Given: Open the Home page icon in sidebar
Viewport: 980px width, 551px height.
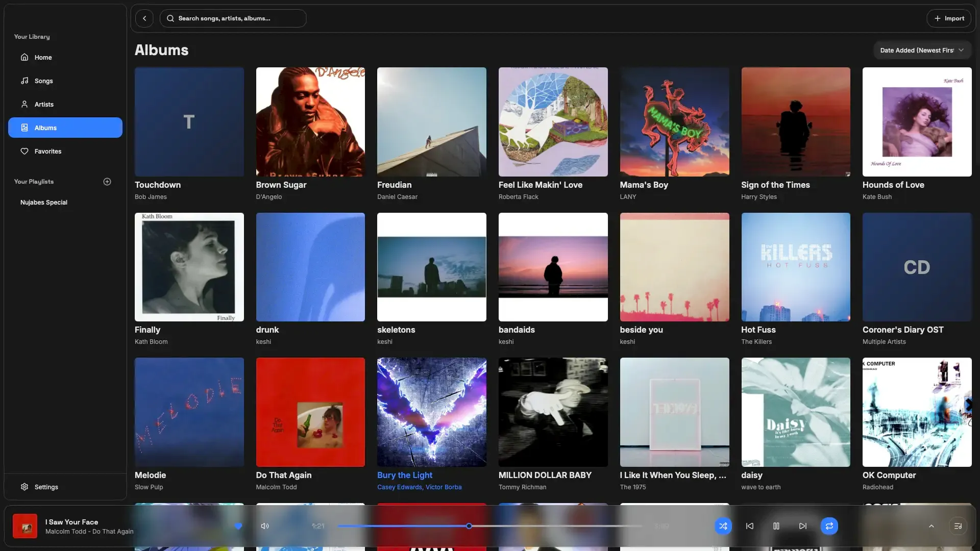Looking at the screenshot, I should (x=24, y=57).
